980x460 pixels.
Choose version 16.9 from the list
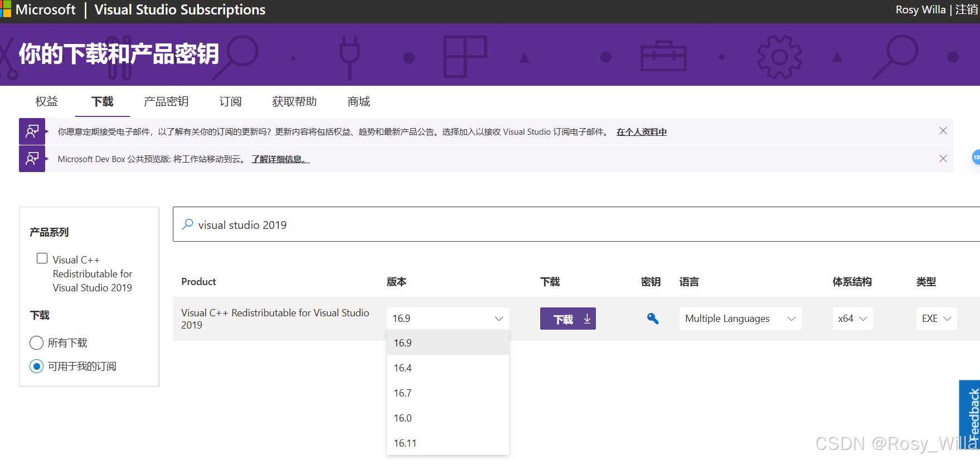tap(448, 342)
